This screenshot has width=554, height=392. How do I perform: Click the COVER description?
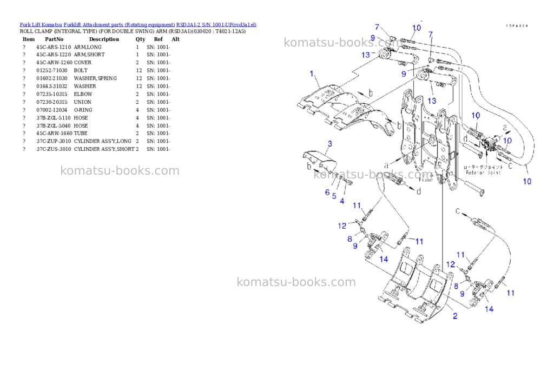click(83, 63)
